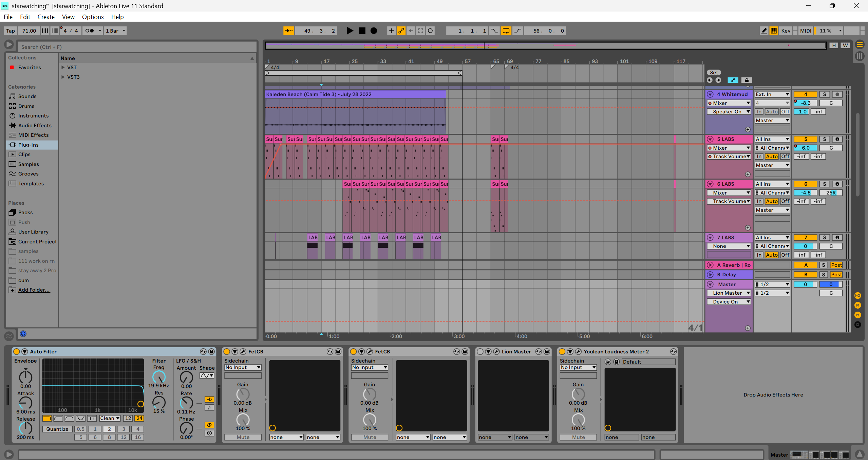The image size is (868, 460).
Task: Solo the 5 LABS track
Action: coord(824,139)
